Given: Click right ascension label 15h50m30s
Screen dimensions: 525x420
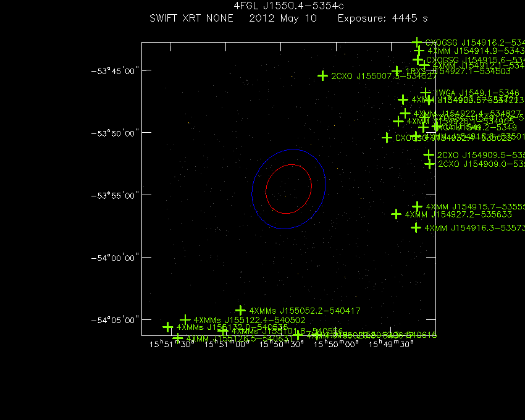Looking at the screenshot, I should pyautogui.click(x=282, y=344).
